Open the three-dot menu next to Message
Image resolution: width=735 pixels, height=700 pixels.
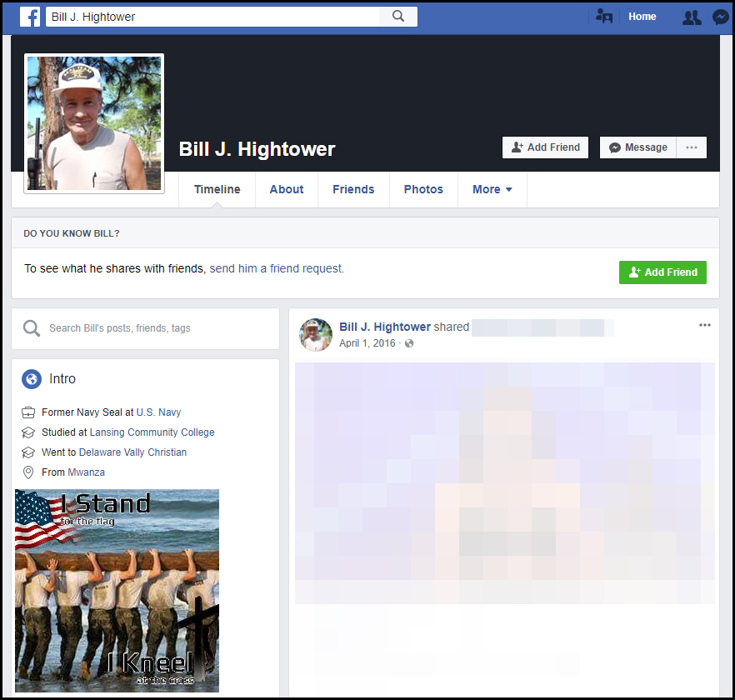click(692, 147)
